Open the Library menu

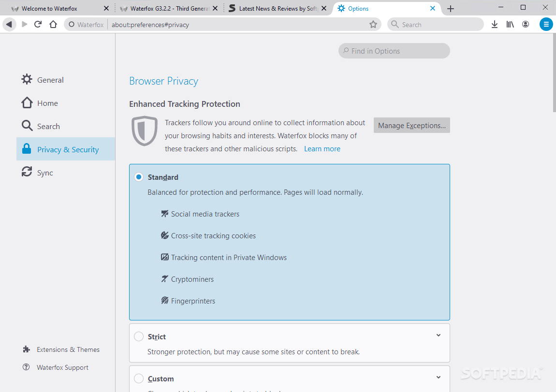[x=510, y=25]
